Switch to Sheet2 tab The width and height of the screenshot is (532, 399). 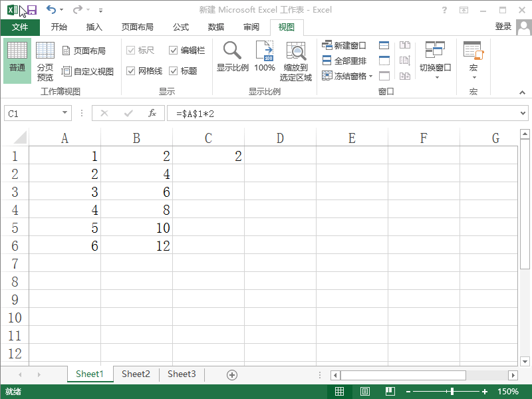click(136, 374)
